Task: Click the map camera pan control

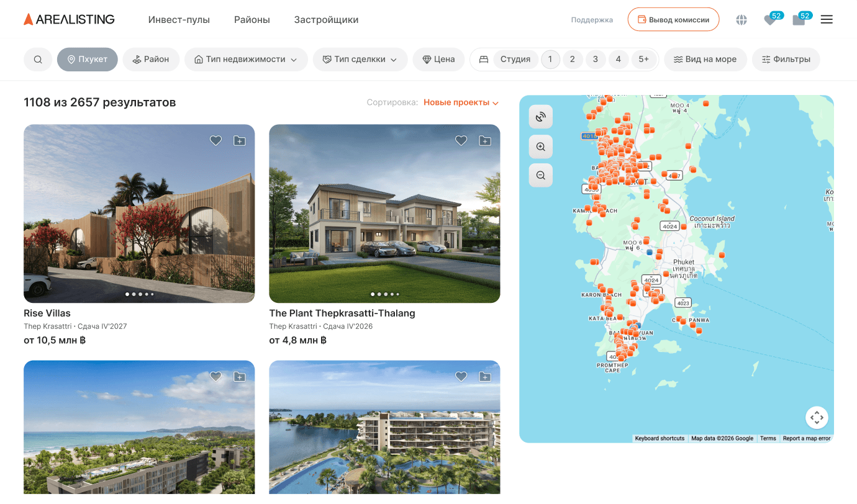Action: pos(817,418)
